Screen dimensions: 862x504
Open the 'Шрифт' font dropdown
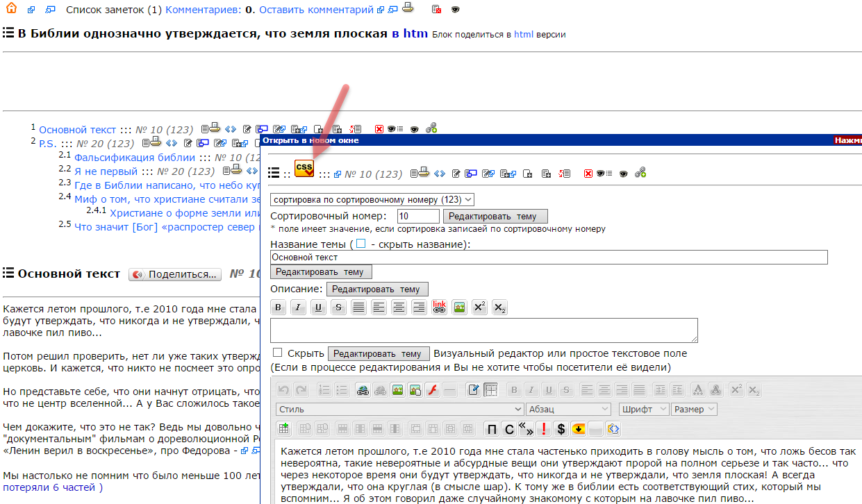(643, 410)
